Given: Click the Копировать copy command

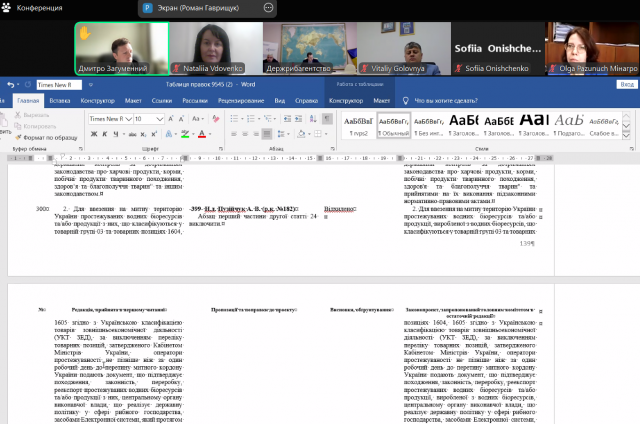Looking at the screenshot, I should pyautogui.click(x=36, y=127).
